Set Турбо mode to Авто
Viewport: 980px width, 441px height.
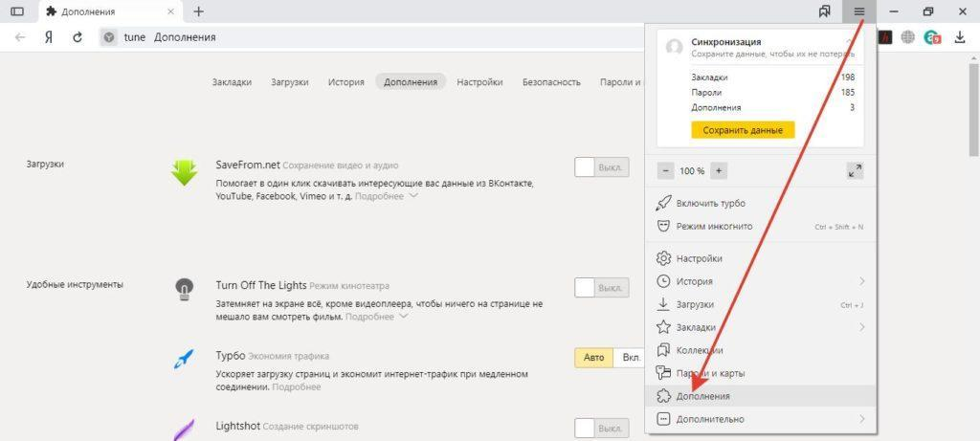593,358
